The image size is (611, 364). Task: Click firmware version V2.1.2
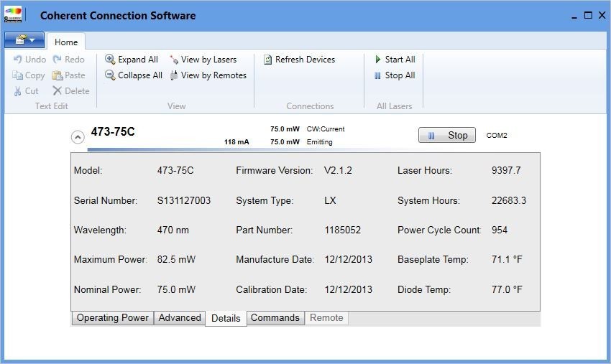click(338, 171)
